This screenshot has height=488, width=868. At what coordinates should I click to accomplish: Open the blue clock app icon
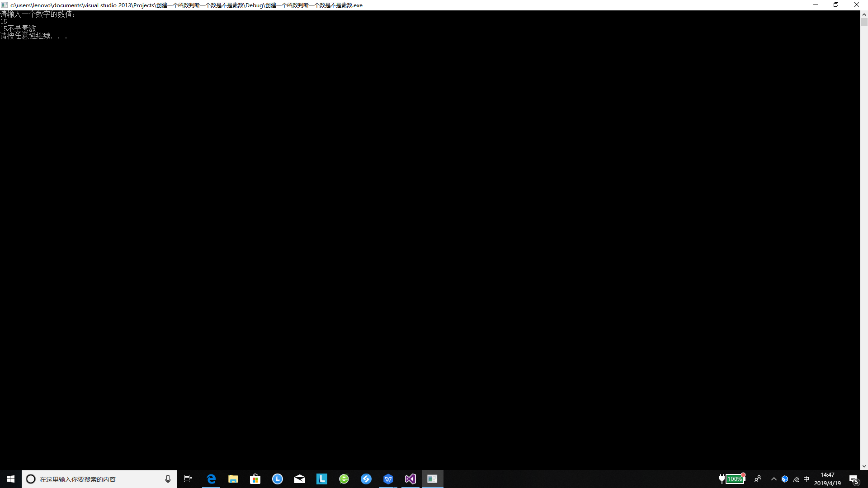(278, 479)
